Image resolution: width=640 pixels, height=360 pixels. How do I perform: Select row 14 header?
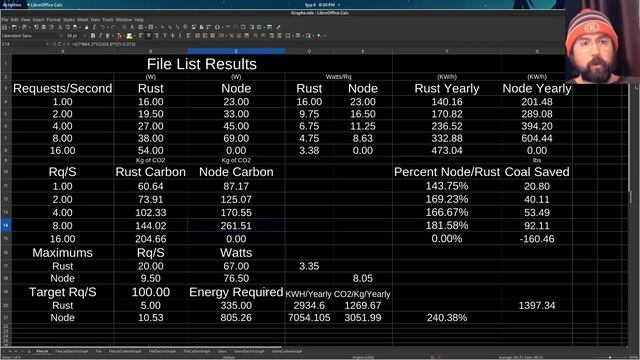pos(6,225)
